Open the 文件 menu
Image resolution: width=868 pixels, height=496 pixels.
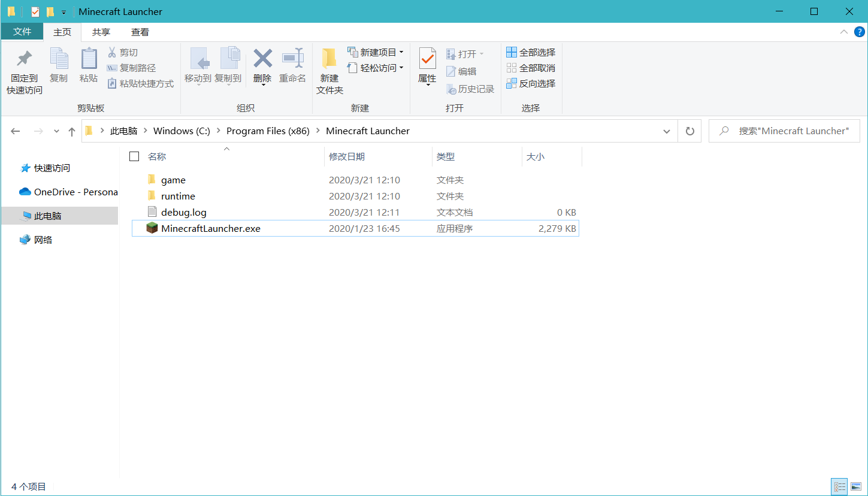click(22, 32)
